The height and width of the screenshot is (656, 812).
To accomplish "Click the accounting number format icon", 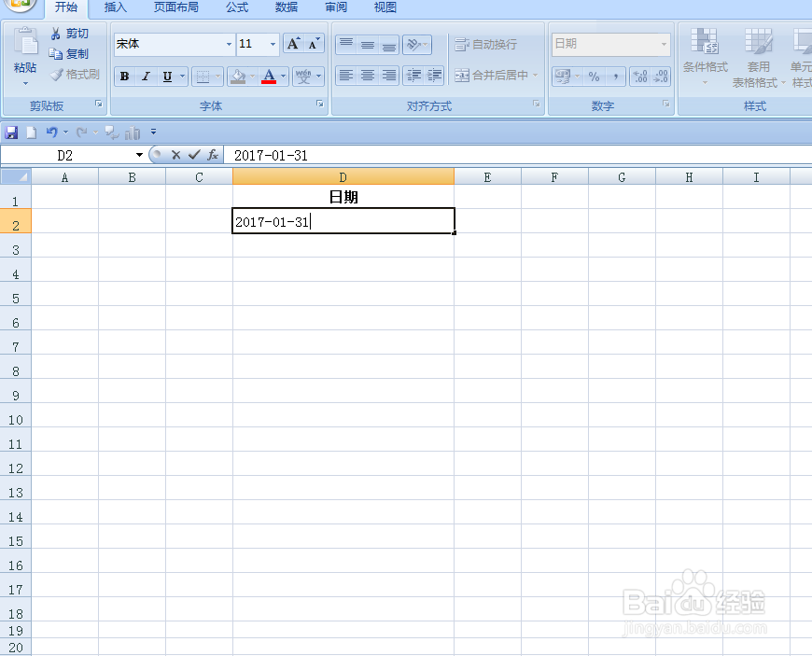I will (563, 77).
